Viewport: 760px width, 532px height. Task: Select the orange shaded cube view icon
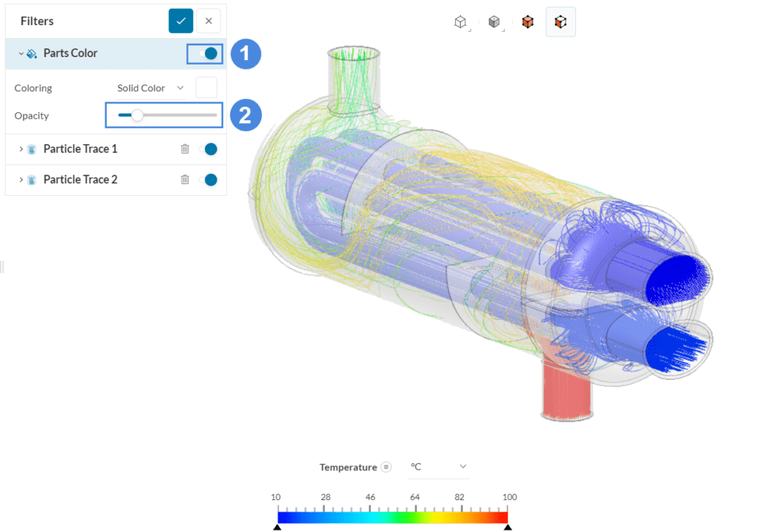pyautogui.click(x=527, y=22)
